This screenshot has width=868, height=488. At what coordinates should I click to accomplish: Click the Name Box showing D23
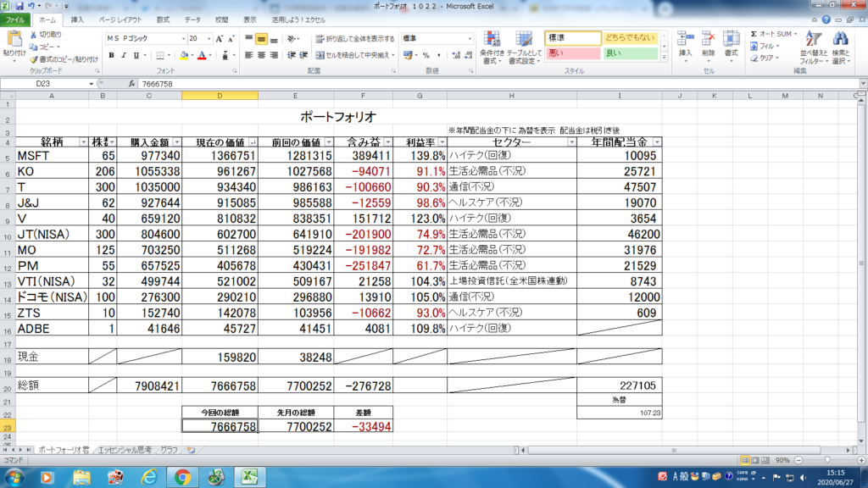coord(43,84)
